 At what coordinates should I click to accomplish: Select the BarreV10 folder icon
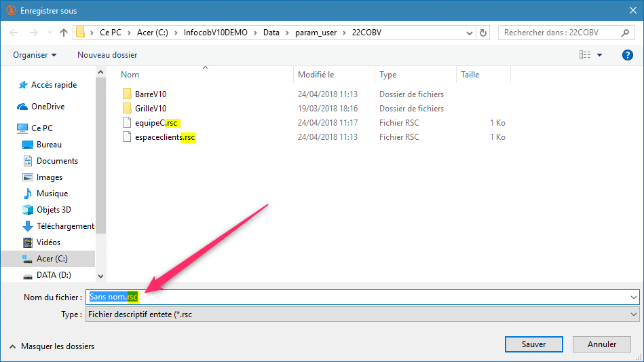(127, 94)
